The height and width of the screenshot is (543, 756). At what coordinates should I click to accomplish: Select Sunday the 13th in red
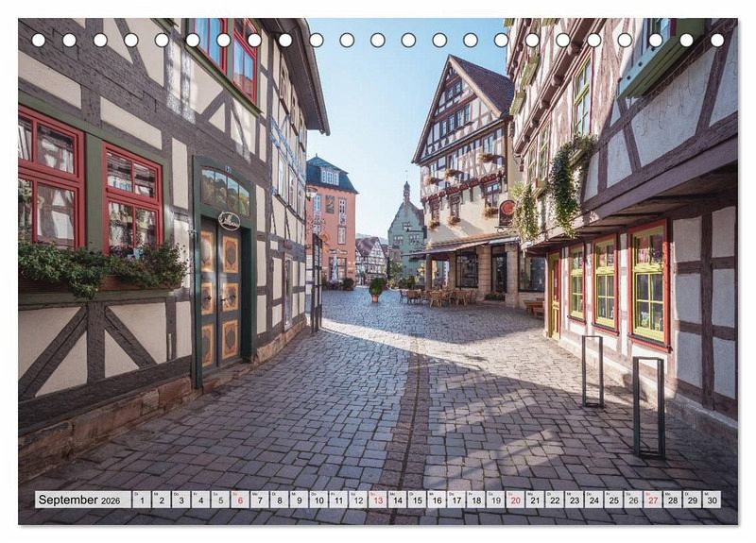pyautogui.click(x=377, y=500)
